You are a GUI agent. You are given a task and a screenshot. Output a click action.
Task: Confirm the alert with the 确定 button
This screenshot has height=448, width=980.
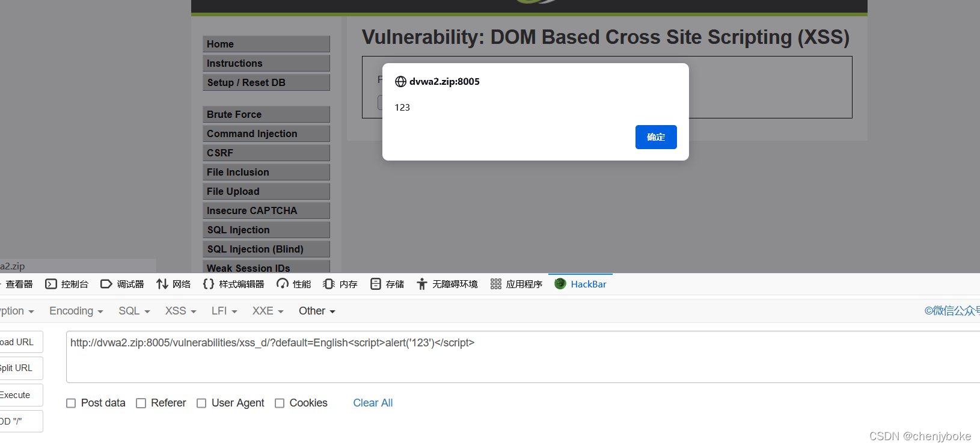656,137
